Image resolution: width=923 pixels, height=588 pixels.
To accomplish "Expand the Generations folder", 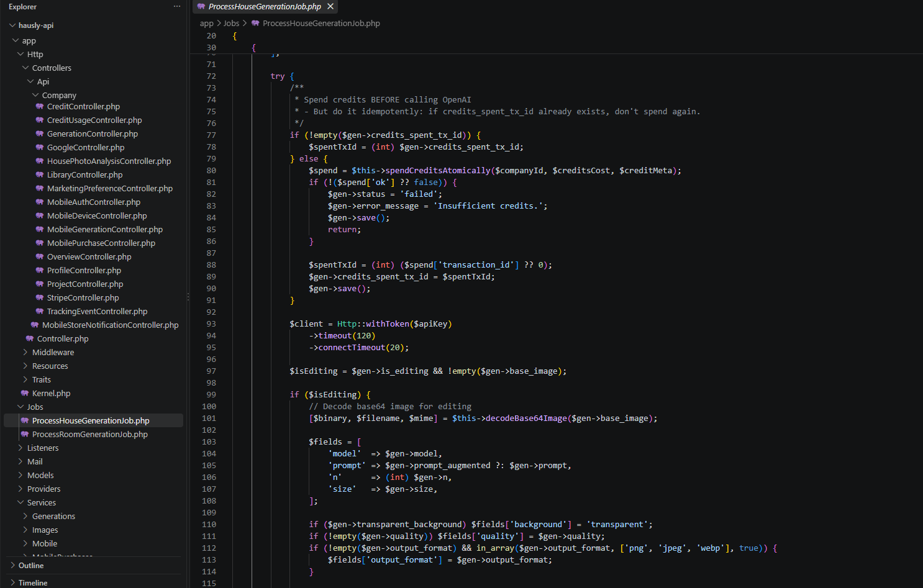I will tap(25, 517).
